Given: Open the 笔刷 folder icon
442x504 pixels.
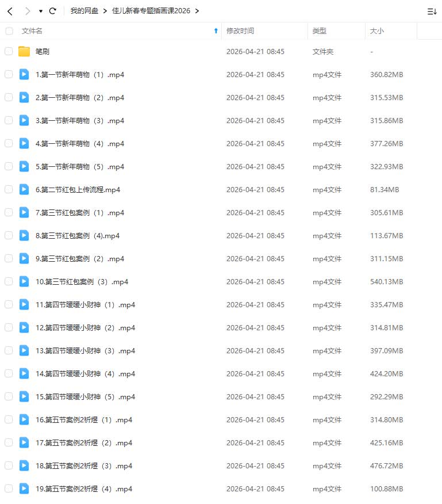Looking at the screenshot, I should [24, 51].
